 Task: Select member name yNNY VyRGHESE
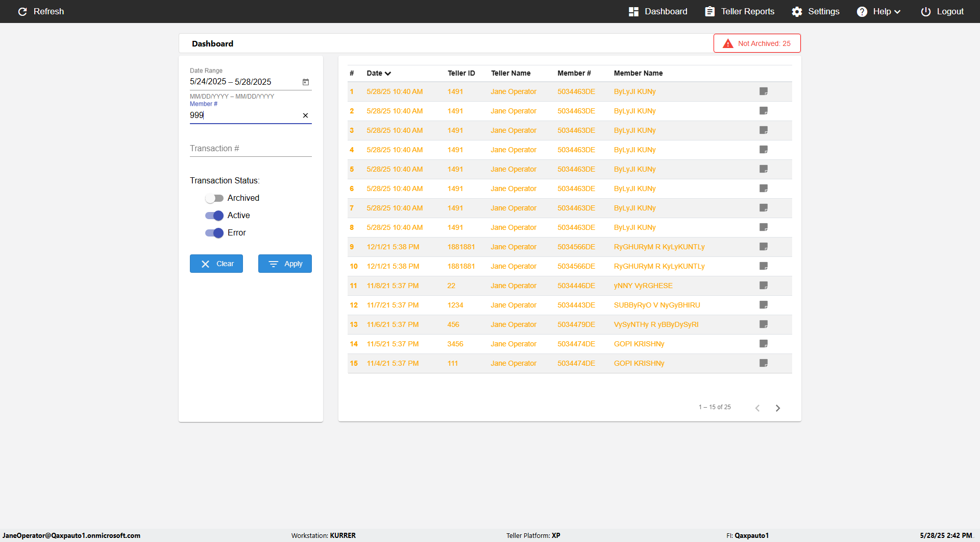point(643,286)
